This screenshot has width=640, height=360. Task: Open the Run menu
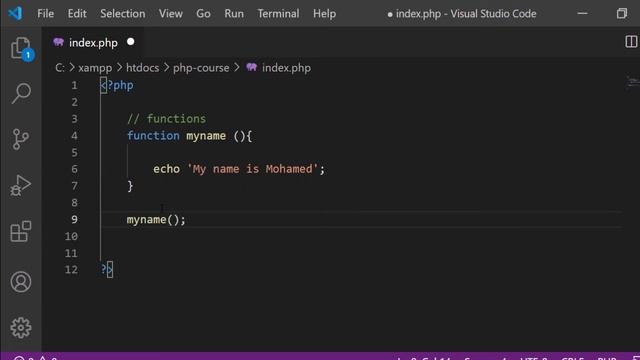(234, 13)
